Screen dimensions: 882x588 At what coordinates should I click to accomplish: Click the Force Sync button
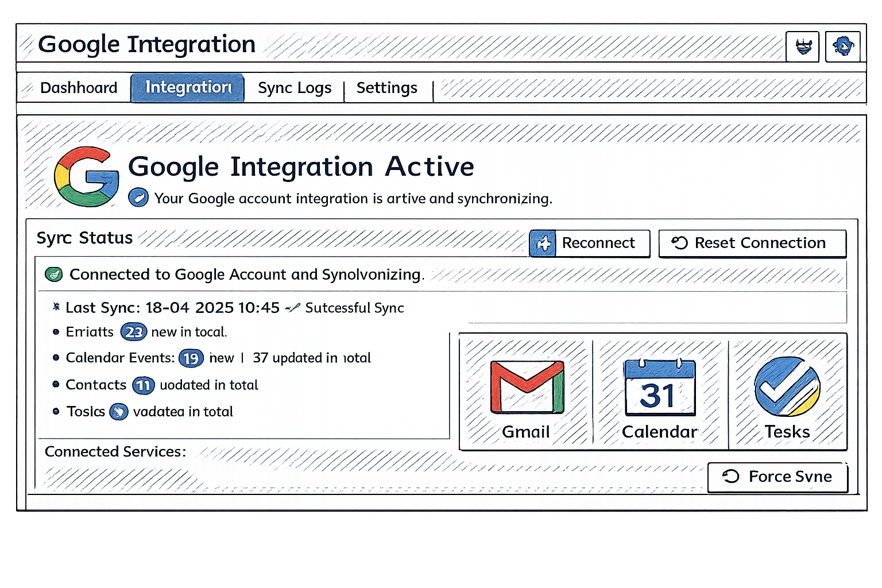(x=777, y=477)
